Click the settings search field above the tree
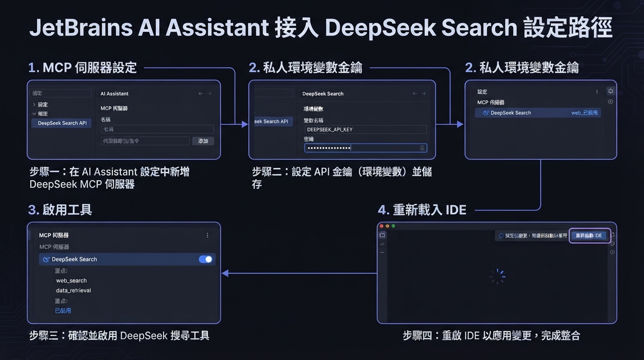The image size is (644, 360). tap(61, 93)
